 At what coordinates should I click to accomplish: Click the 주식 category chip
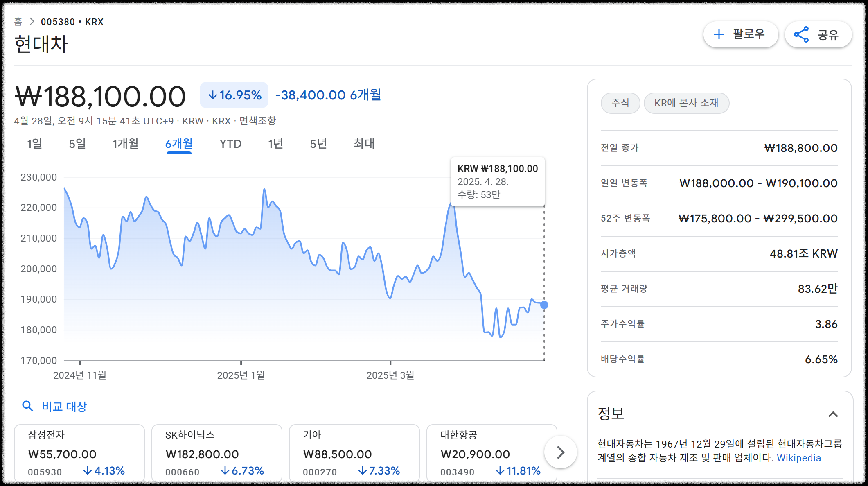620,103
